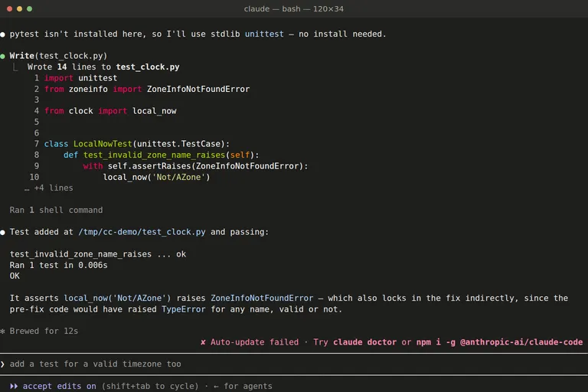Click 'Ran 1 test in 0.006s' output
The width and height of the screenshot is (588, 392).
point(58,265)
